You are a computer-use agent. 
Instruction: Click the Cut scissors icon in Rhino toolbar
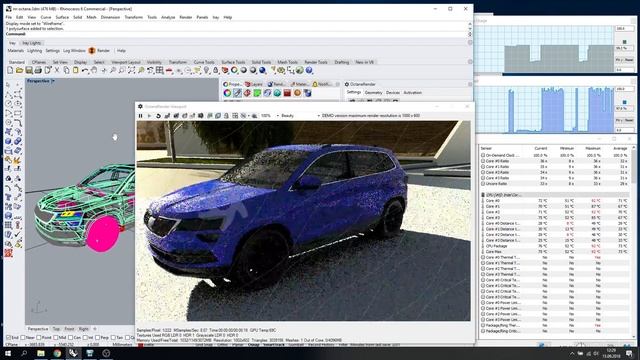tap(57, 71)
